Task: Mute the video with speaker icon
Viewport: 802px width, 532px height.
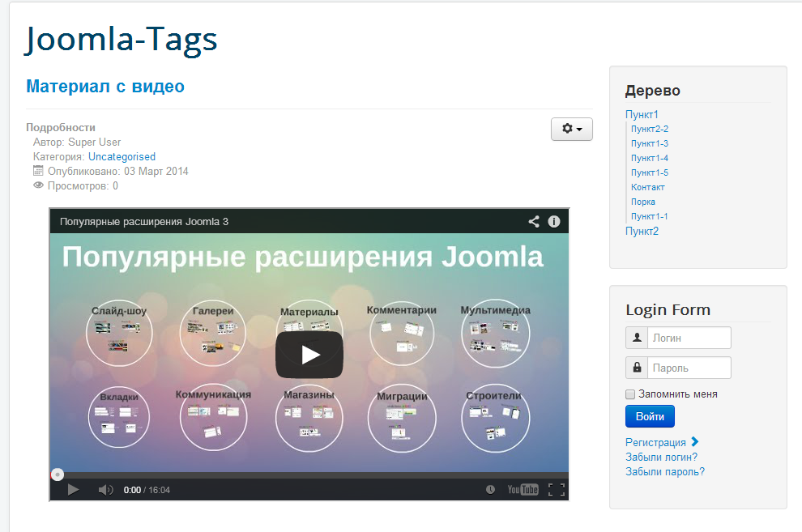Action: coord(105,489)
